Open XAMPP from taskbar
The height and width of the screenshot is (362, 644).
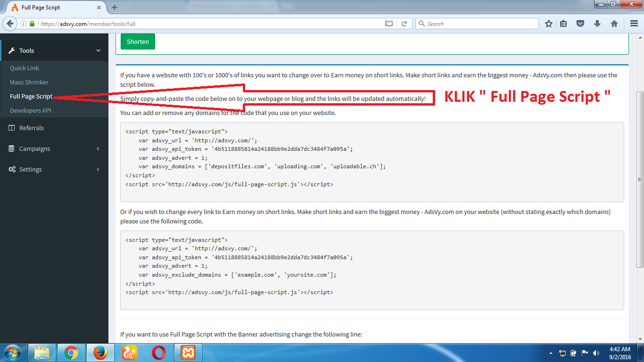click(x=188, y=353)
